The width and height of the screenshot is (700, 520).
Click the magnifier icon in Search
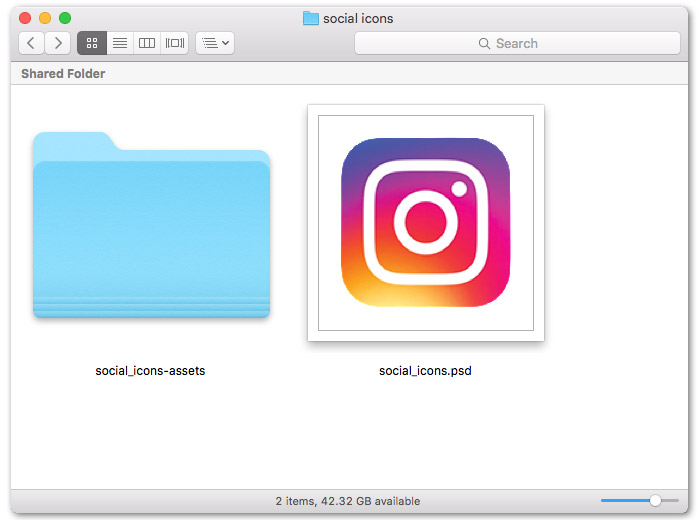click(484, 43)
